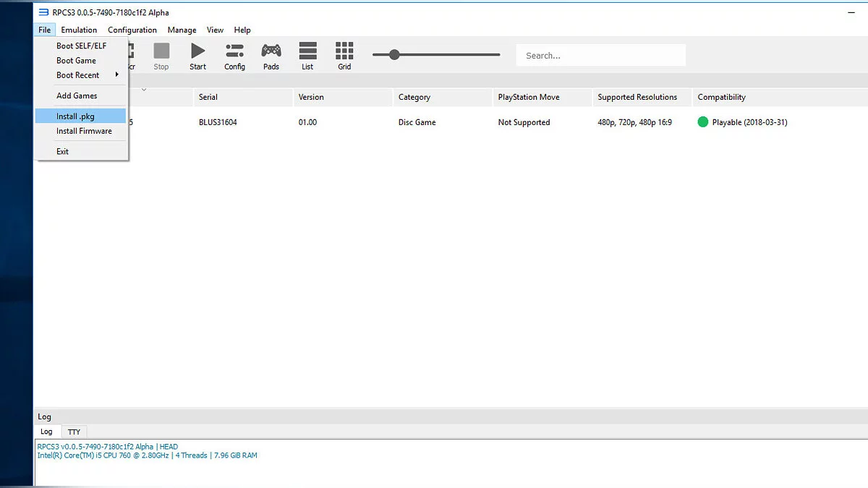Click the RPCS3 logo in title bar
868x488 pixels.
[x=43, y=12]
